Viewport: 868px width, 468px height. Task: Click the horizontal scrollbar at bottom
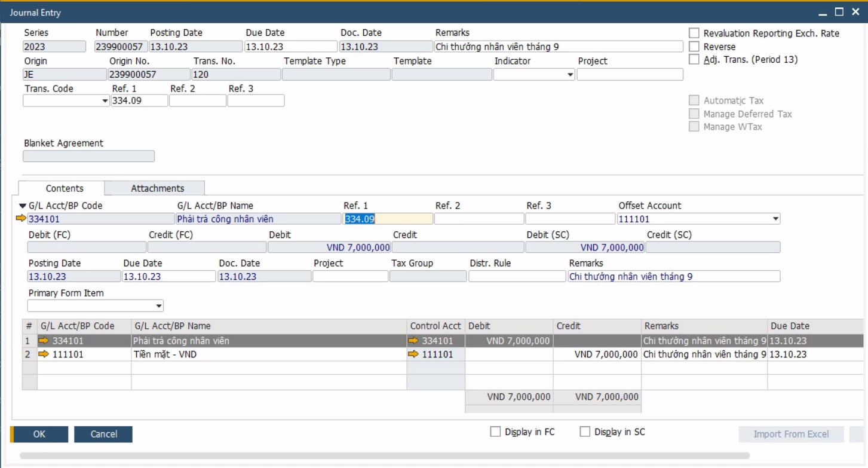point(385,456)
